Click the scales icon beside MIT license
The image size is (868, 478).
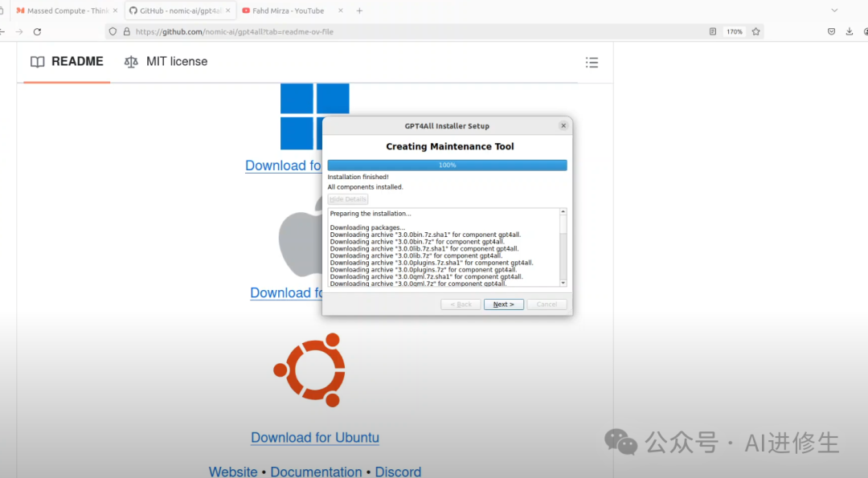point(131,62)
